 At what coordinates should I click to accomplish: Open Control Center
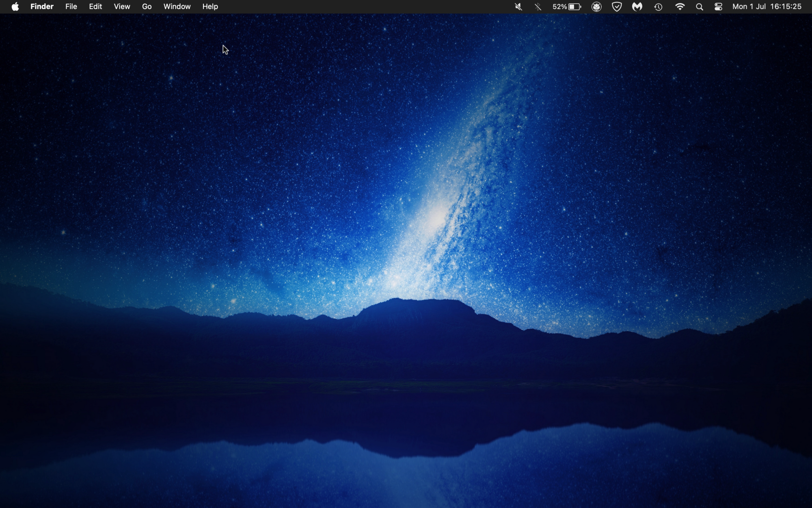(718, 7)
